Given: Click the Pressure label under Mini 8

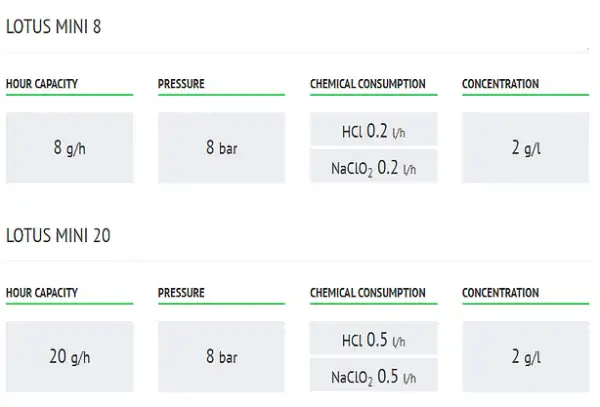Looking at the screenshot, I should [x=181, y=84].
